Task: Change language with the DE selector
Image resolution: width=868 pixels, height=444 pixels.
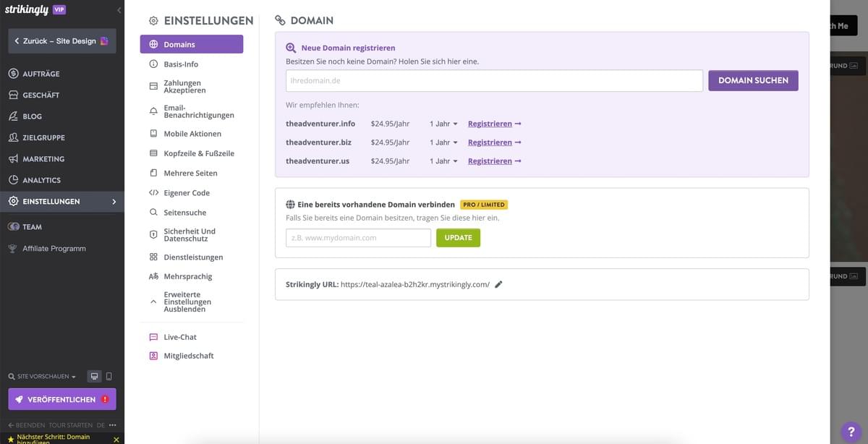Action: point(101,425)
